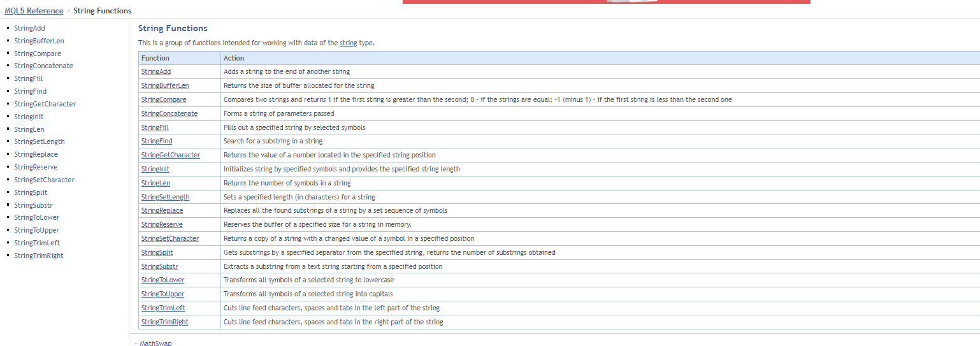Click StringBufferLen link in the table
Image resolution: width=980 pixels, height=346 pixels.
tap(165, 85)
